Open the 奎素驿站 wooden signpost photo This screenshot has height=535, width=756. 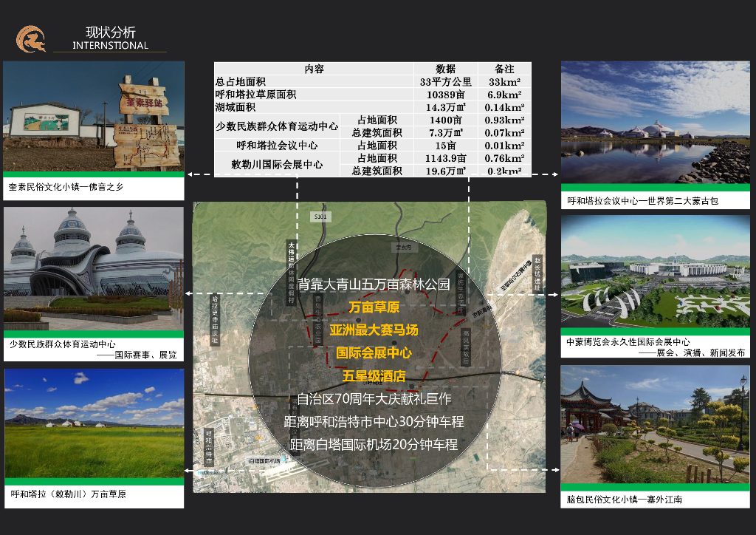tap(94, 116)
